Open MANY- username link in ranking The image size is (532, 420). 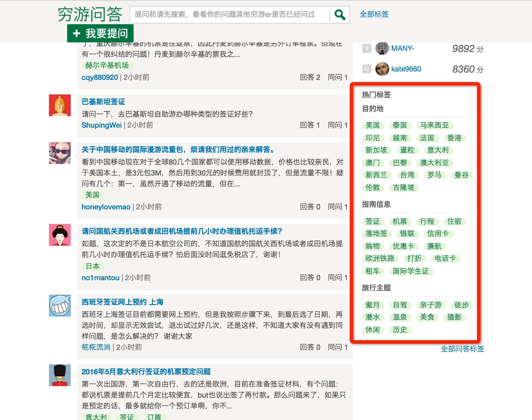tap(403, 48)
